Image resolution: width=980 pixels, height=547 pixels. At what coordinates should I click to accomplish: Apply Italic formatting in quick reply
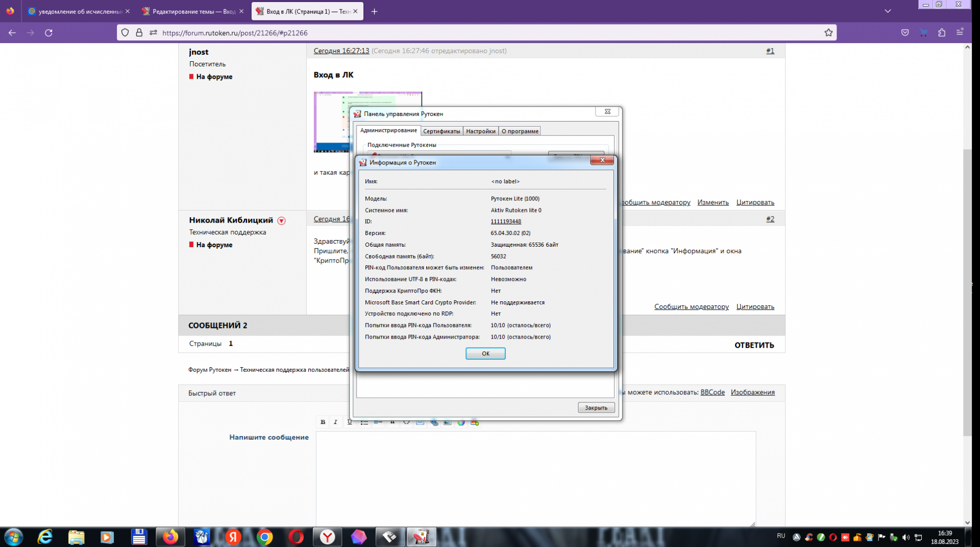pyautogui.click(x=335, y=422)
